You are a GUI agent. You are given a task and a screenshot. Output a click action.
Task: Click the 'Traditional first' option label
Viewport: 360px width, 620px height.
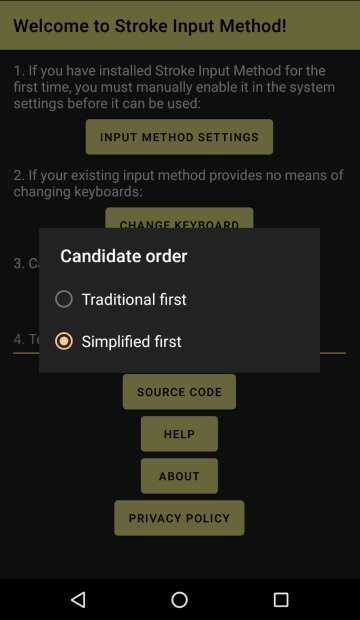click(134, 299)
